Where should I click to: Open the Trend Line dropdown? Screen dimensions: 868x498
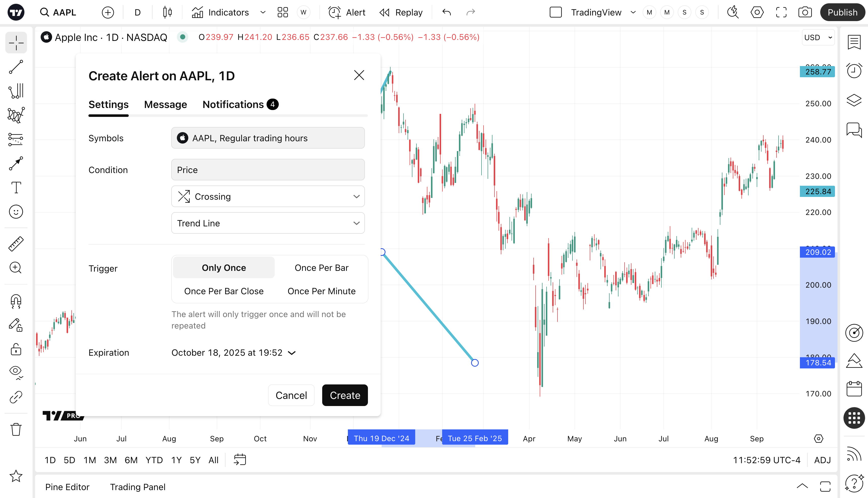(268, 223)
